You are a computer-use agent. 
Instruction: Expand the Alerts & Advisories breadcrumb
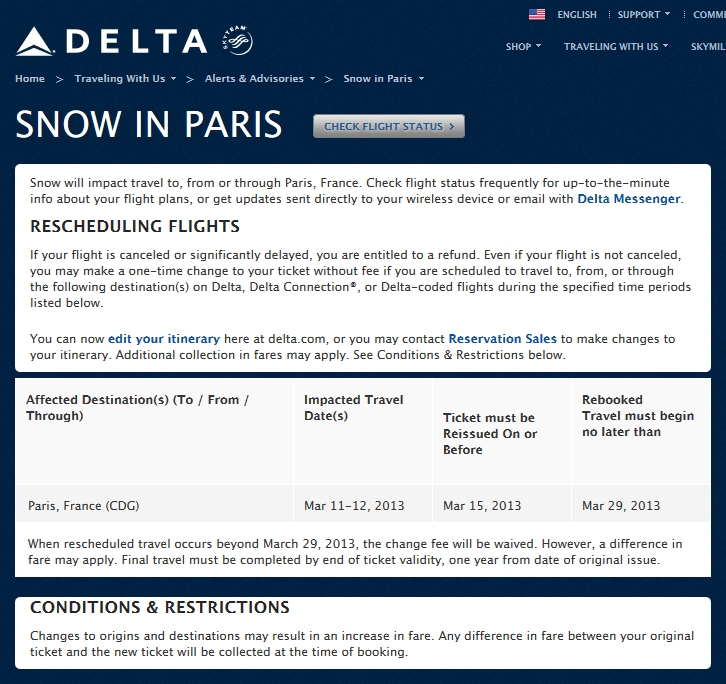point(260,78)
